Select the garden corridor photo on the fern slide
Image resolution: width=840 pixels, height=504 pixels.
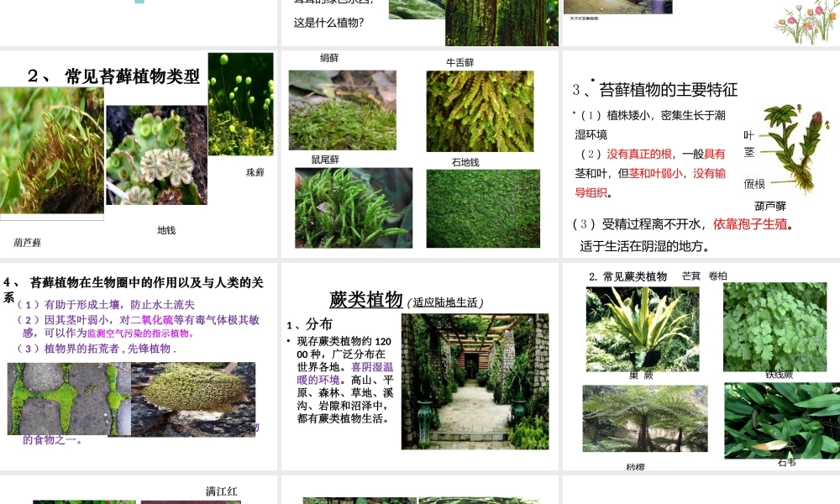[x=475, y=381]
